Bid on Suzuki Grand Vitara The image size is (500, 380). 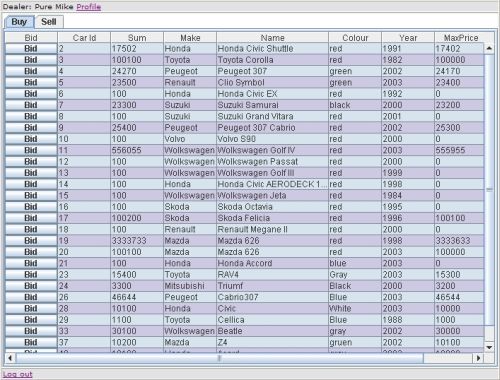click(x=31, y=117)
